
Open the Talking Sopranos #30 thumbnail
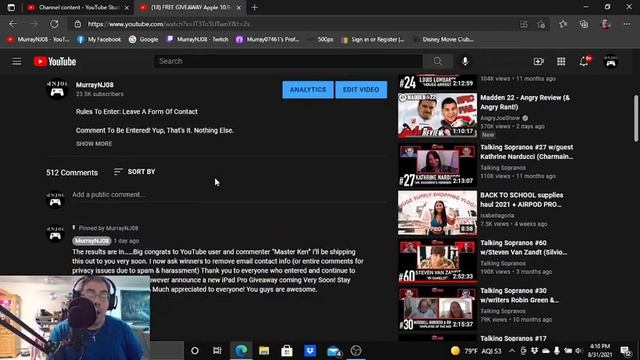437,308
